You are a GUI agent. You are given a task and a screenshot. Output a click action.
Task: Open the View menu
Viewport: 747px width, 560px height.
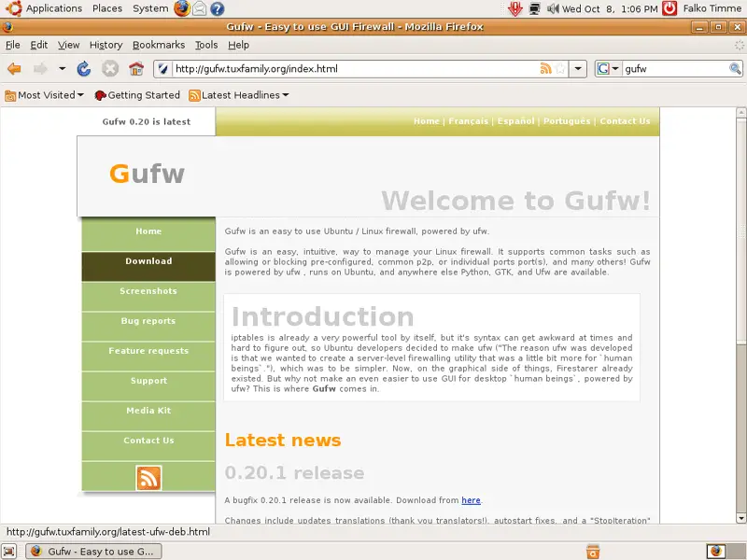(x=68, y=45)
